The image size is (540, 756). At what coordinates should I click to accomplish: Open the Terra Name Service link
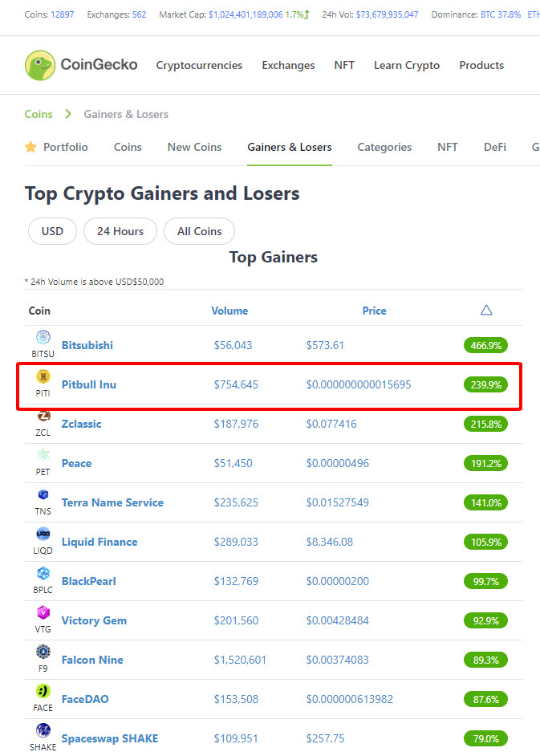click(112, 502)
